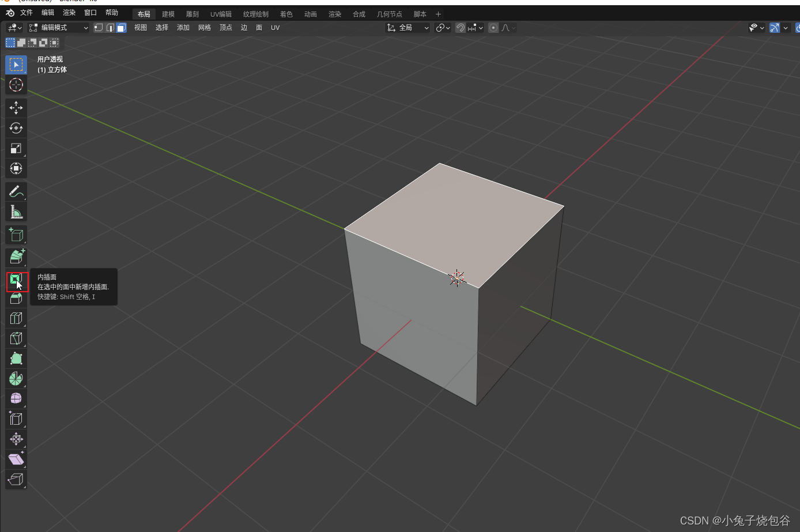Open the 面 viewport menu
The width and height of the screenshot is (800, 532).
(x=259, y=28)
